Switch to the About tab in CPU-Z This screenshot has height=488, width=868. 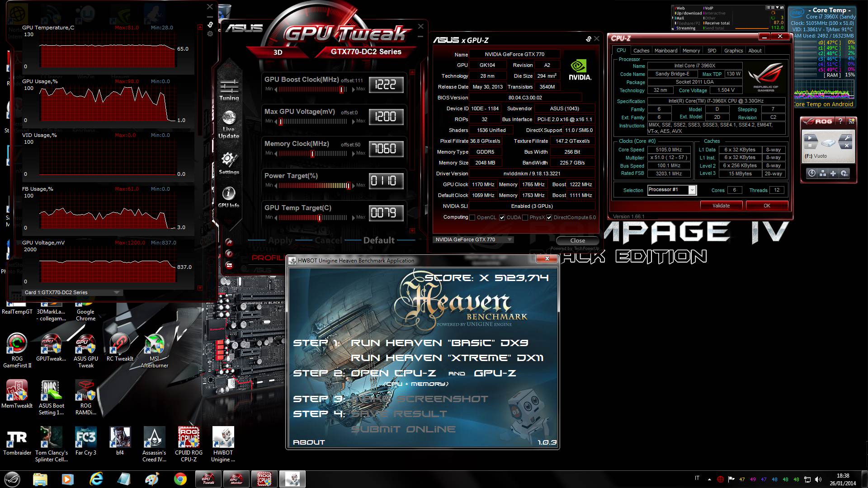coord(755,51)
